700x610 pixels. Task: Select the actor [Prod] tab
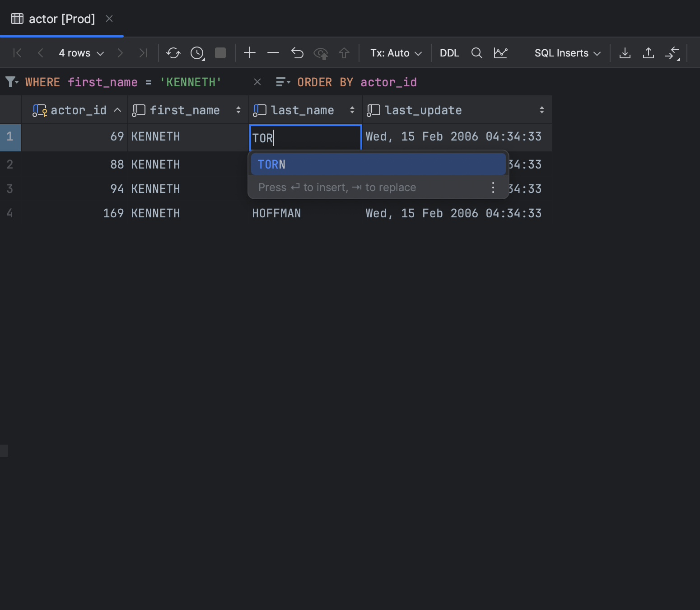click(x=61, y=19)
